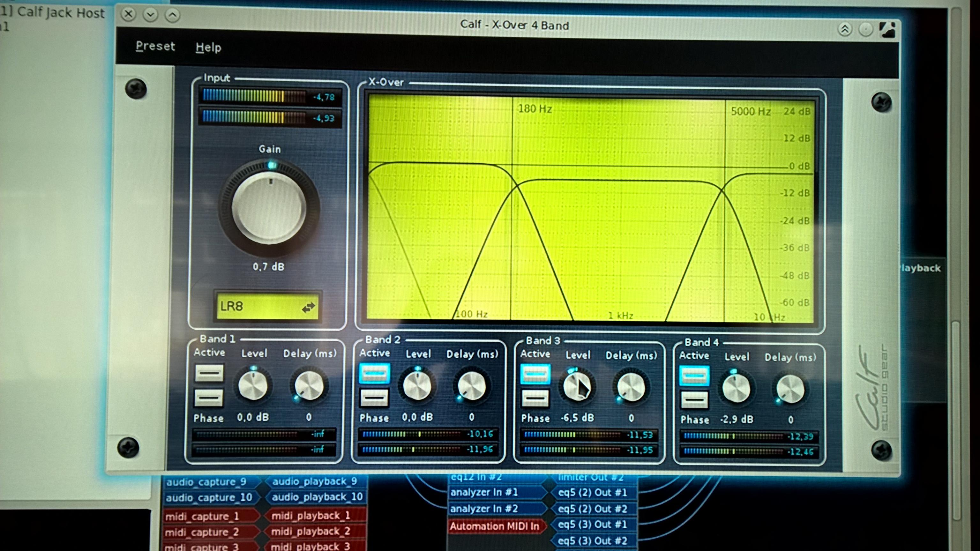980x551 pixels.
Task: Select midi_playback_1 port in patchbay
Action: (314, 516)
